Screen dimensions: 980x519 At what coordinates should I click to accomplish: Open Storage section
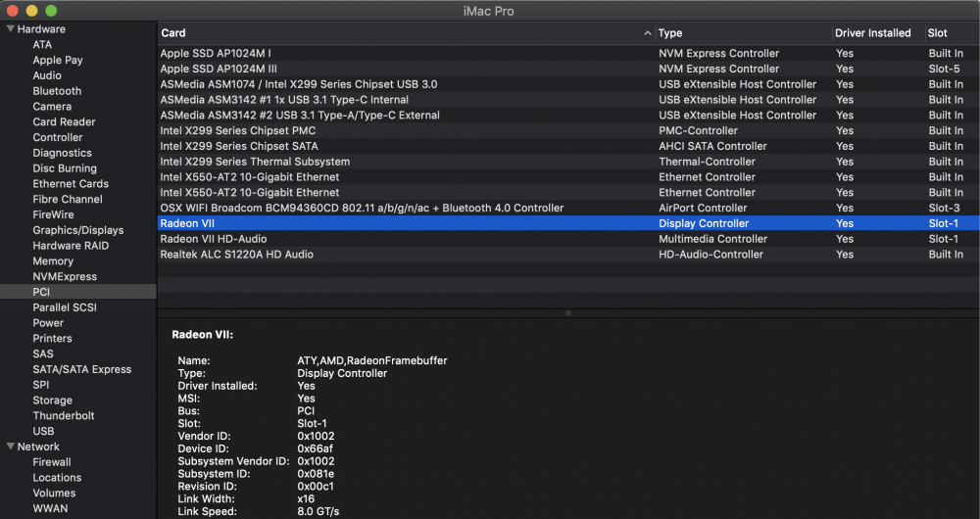pos(53,401)
